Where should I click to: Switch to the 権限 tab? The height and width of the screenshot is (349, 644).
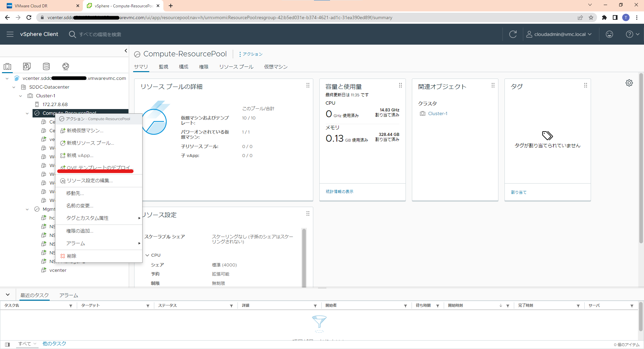pos(204,67)
